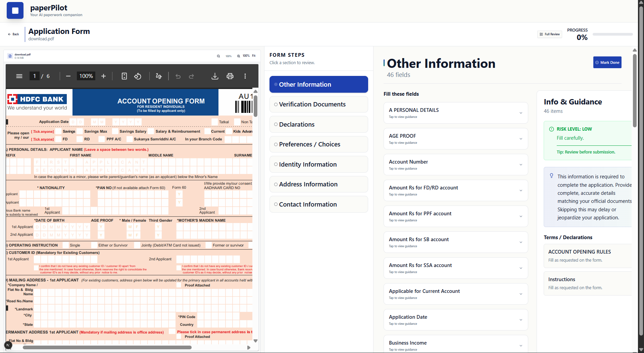The width and height of the screenshot is (644, 353).
Task: Undo the last PDF annotation
Action: (x=178, y=76)
